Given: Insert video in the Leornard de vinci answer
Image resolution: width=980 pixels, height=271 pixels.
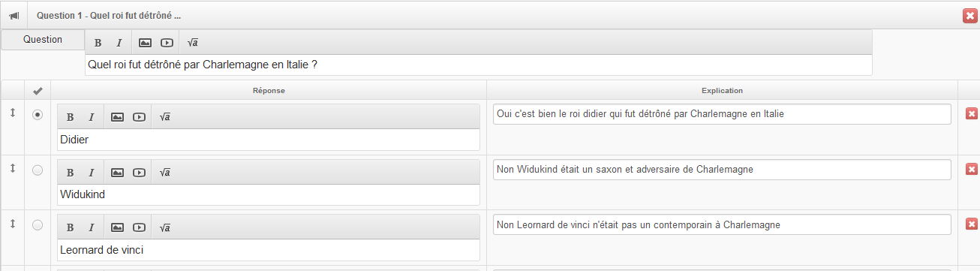Looking at the screenshot, I should point(139,227).
